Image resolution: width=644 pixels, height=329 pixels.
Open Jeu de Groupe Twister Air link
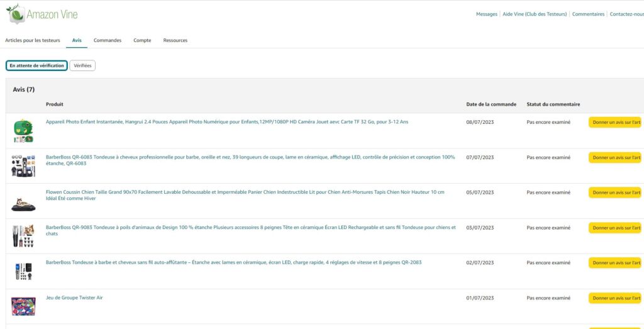[74, 298]
